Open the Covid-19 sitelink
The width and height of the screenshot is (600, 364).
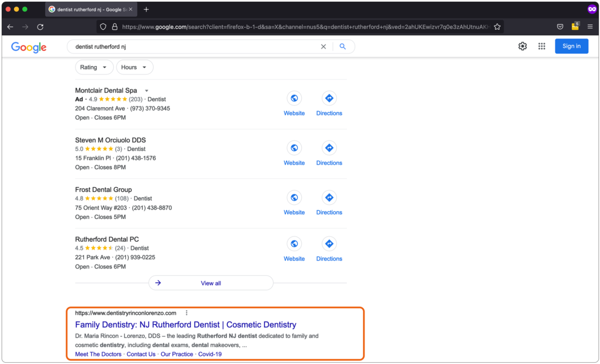[210, 354]
